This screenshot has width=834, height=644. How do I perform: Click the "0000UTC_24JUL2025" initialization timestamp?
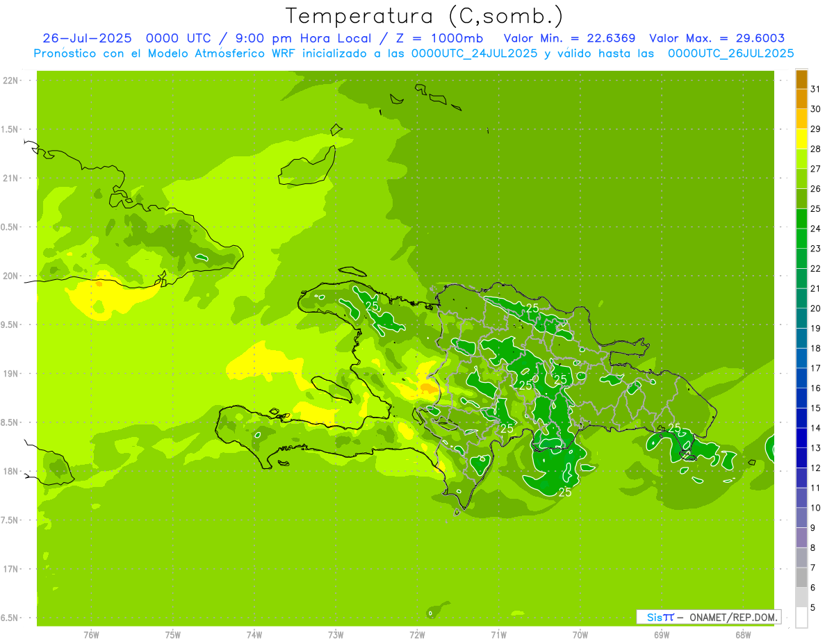click(x=475, y=53)
